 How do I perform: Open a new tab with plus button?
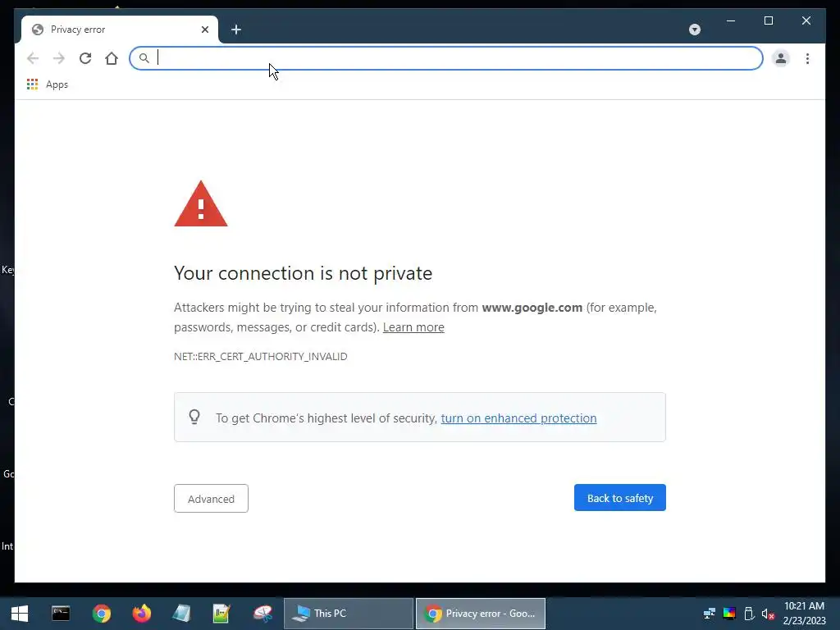point(236,30)
